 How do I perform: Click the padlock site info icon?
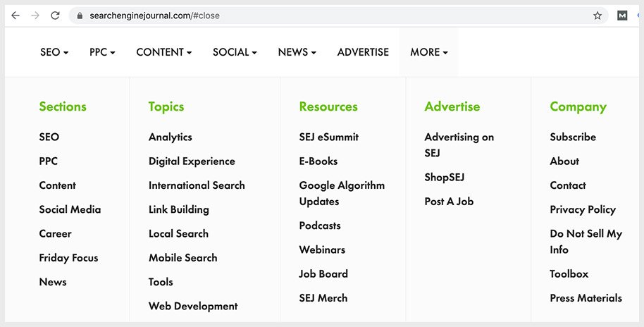[x=80, y=16]
